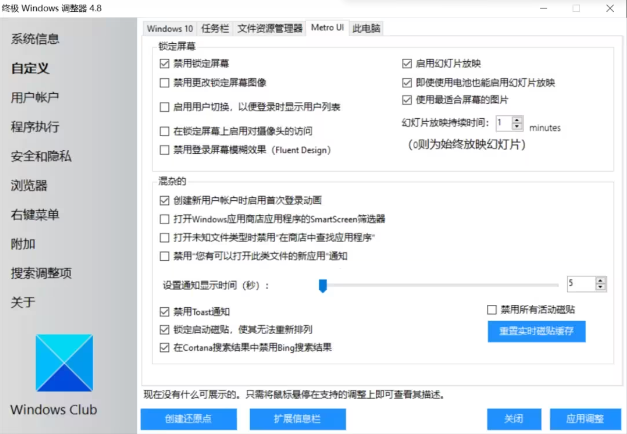The height and width of the screenshot is (434, 627).
Task: Open 浏览器 section
Action: [x=29, y=186]
